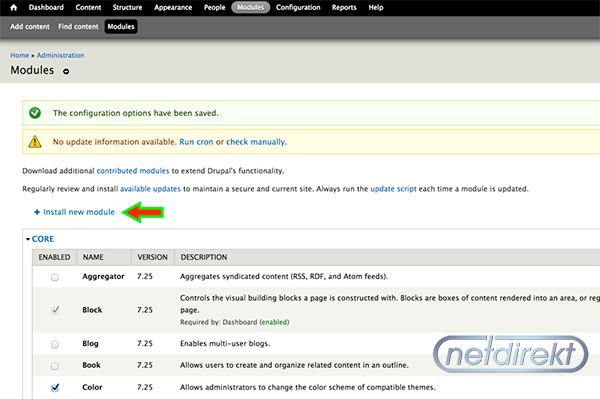The height and width of the screenshot is (399, 600).
Task: Click the Blog description 'Enables multi-user blogs.'
Action: click(x=225, y=344)
